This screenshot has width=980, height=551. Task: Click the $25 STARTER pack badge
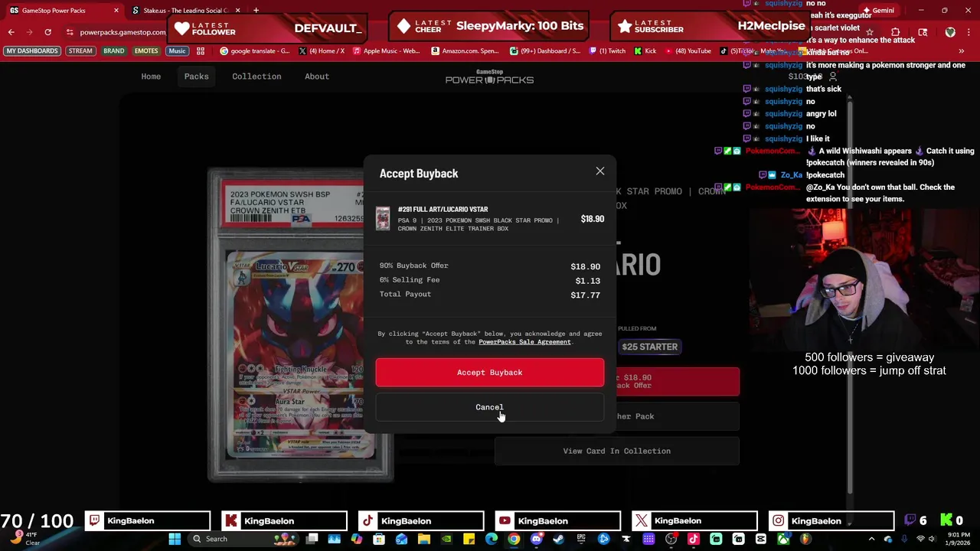tap(649, 347)
